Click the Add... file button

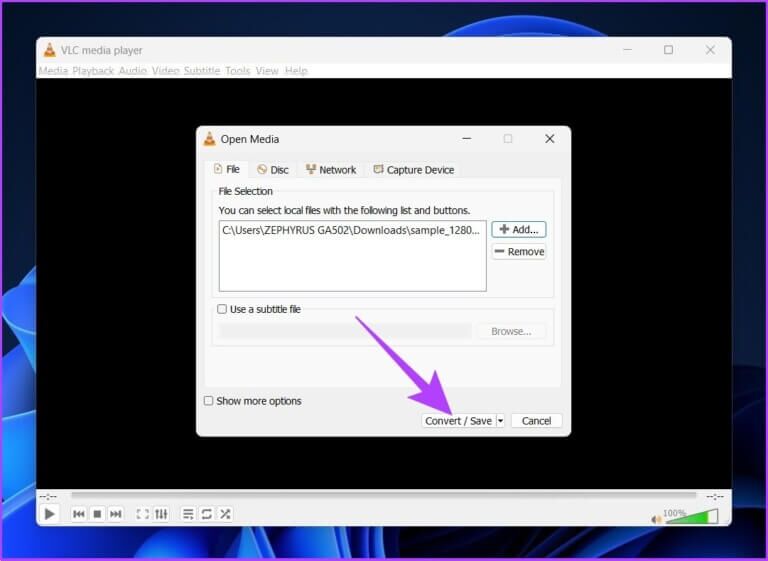pos(519,229)
